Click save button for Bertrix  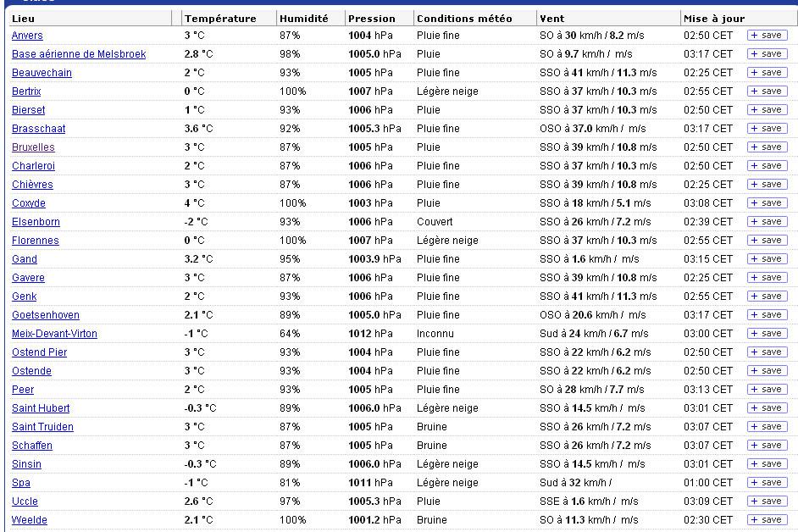coord(767,91)
